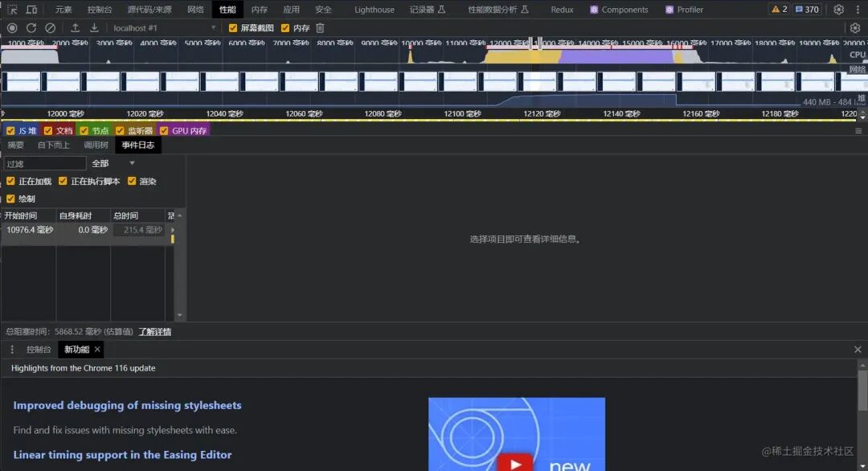Switch to the 调用树 tab

point(96,145)
